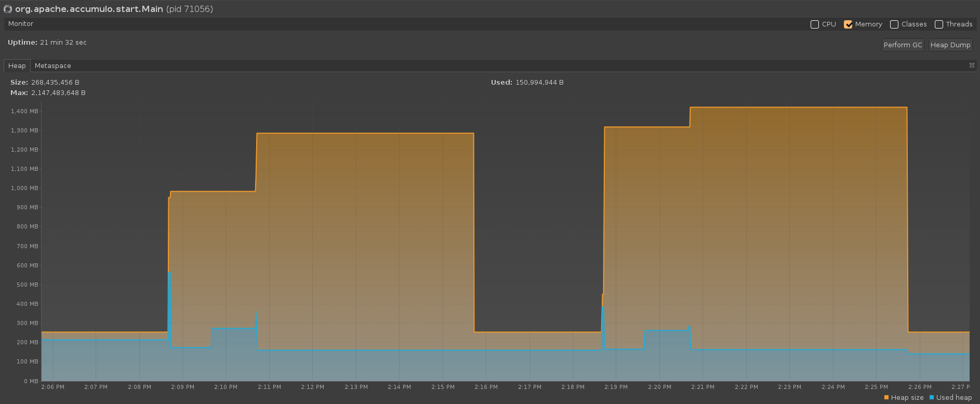Enable the Classes checkbox

[894, 24]
